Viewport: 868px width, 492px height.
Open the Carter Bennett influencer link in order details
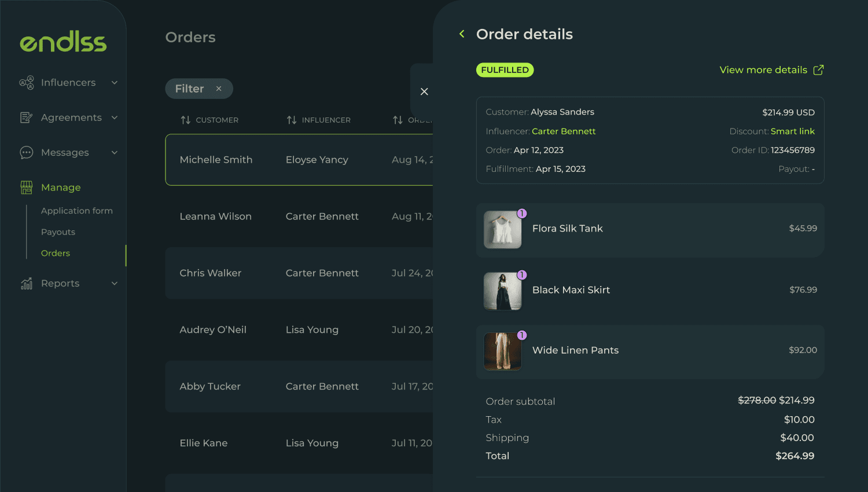pyautogui.click(x=564, y=131)
